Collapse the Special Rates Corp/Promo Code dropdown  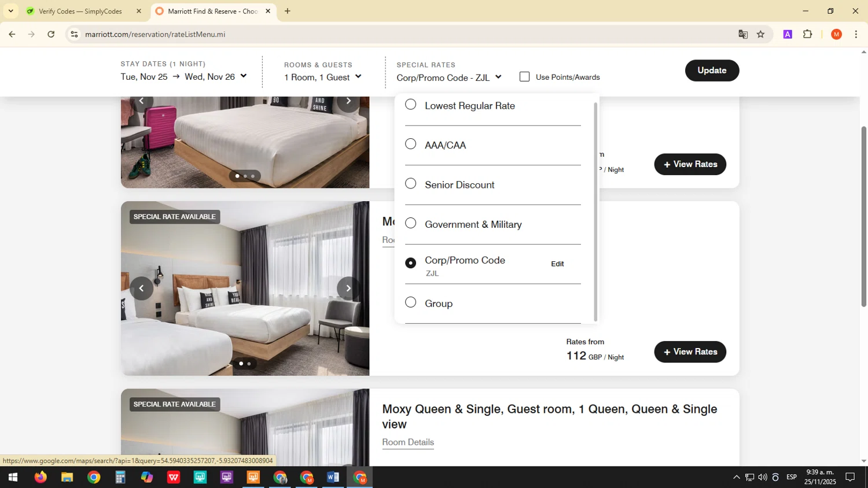tap(449, 77)
